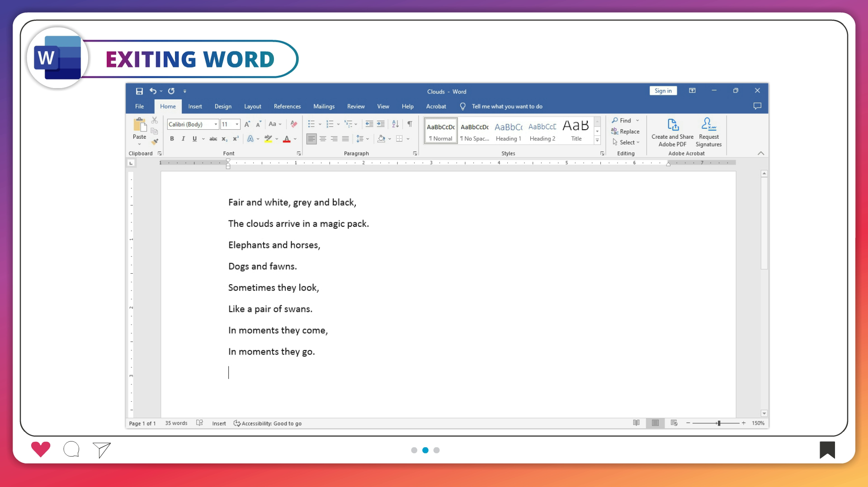Click the Clear All Formatting eraser icon
Viewport: 868px width, 487px height.
(294, 124)
